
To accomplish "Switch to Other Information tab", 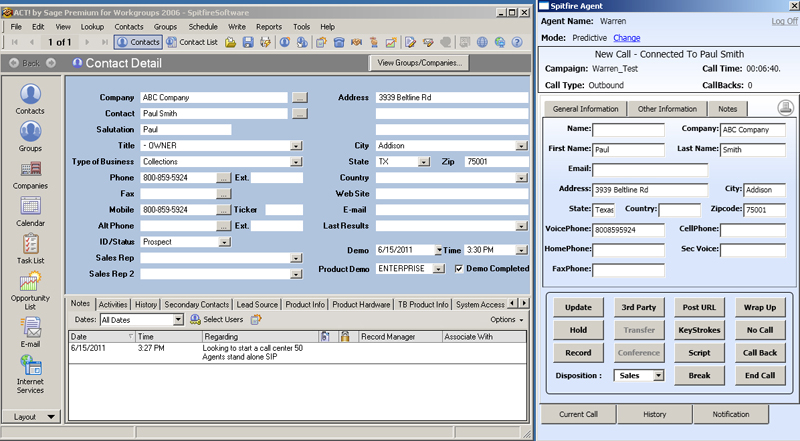I will point(667,108).
